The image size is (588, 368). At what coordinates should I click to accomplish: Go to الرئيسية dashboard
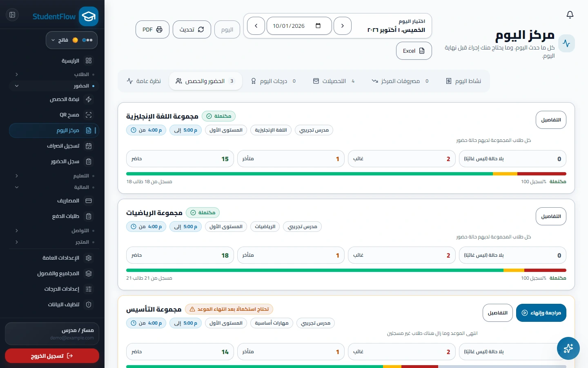point(54,61)
